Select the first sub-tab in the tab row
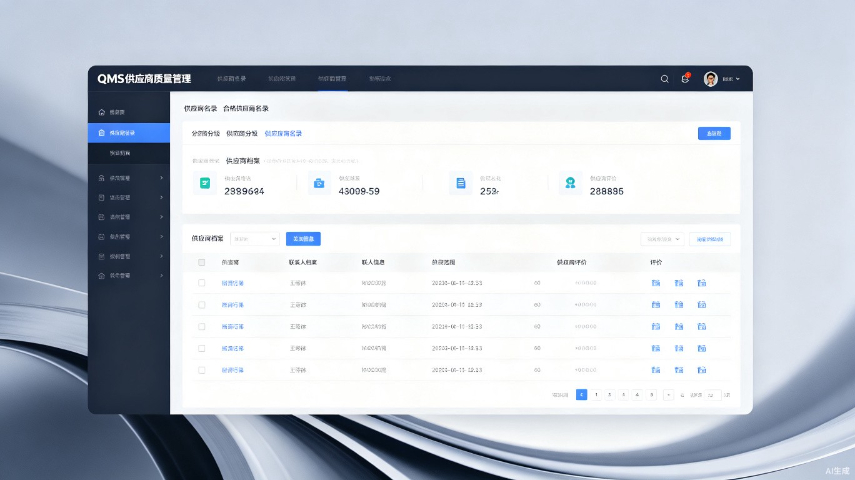This screenshot has height=480, width=855. (206, 134)
